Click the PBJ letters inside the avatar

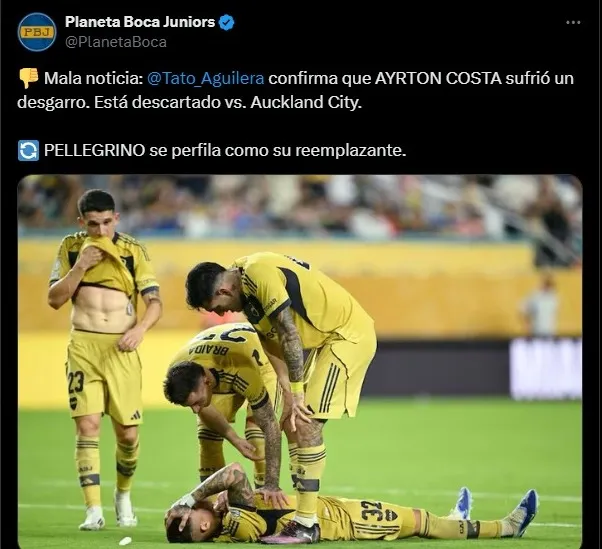37,32
